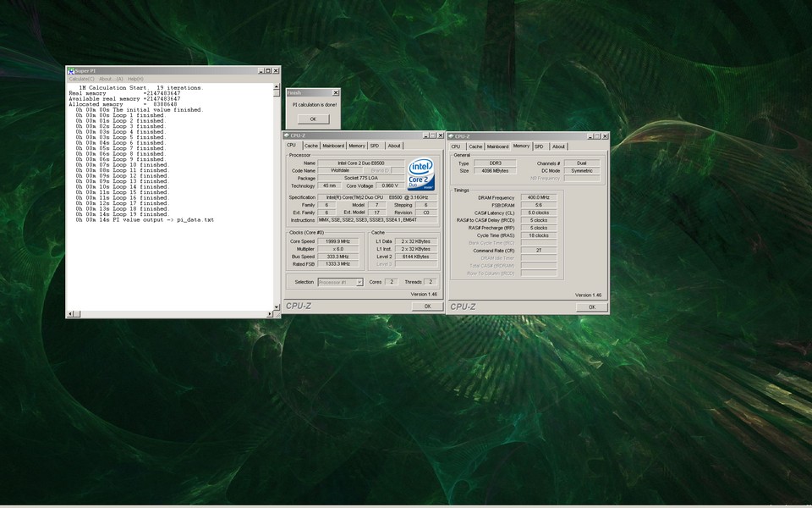Click the Command Rate value 2T
This screenshot has height=508, width=812.
click(x=539, y=251)
